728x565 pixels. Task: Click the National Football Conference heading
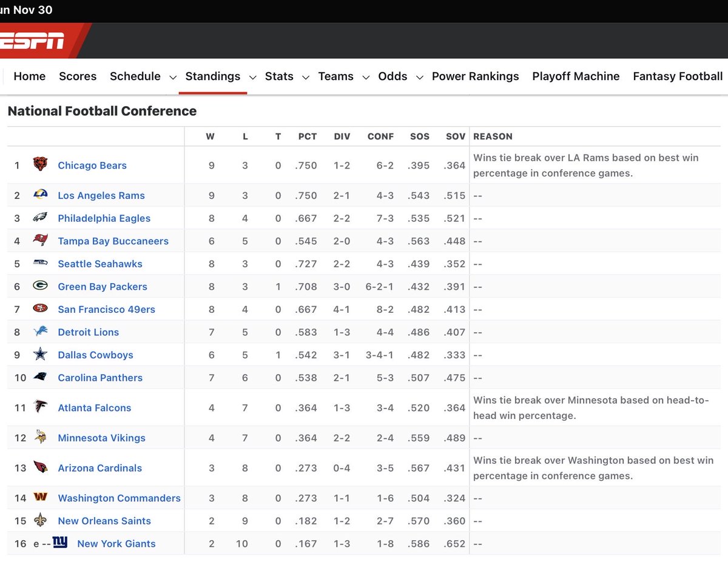click(102, 111)
